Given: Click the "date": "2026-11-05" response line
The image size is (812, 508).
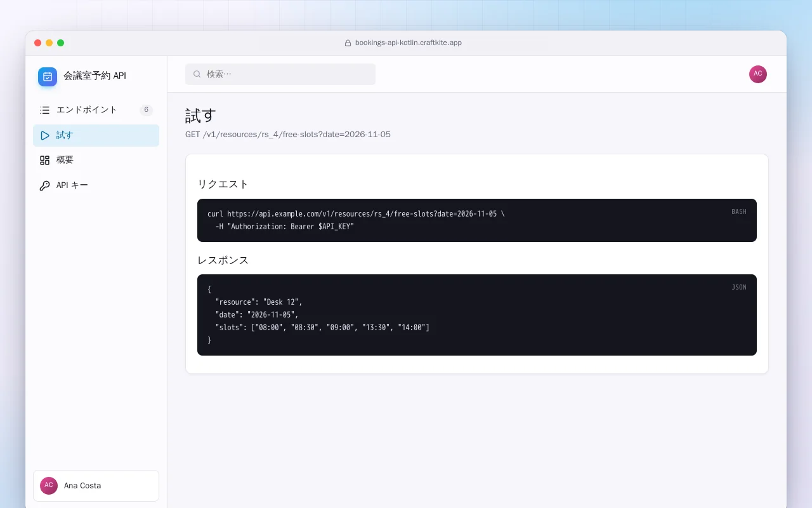Looking at the screenshot, I should (257, 315).
